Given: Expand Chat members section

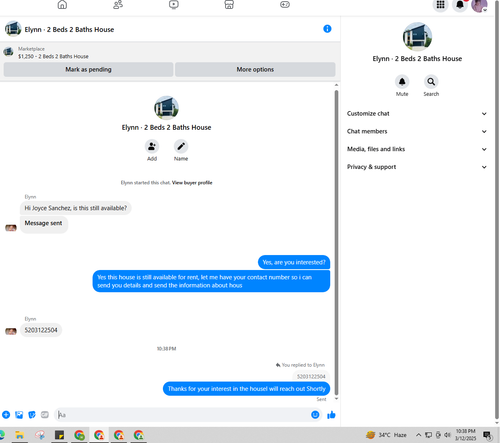Looking at the screenshot, I should 417,131.
